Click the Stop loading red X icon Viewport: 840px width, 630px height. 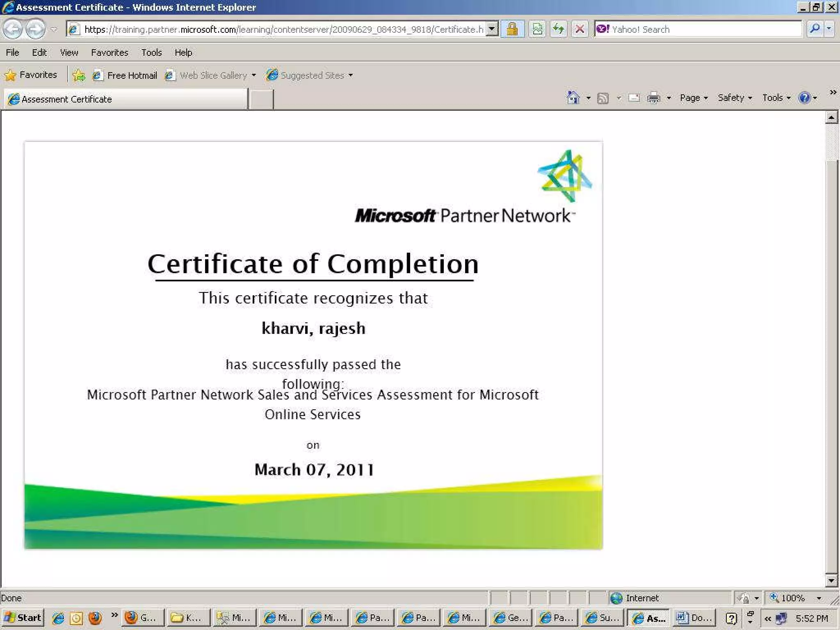(580, 29)
